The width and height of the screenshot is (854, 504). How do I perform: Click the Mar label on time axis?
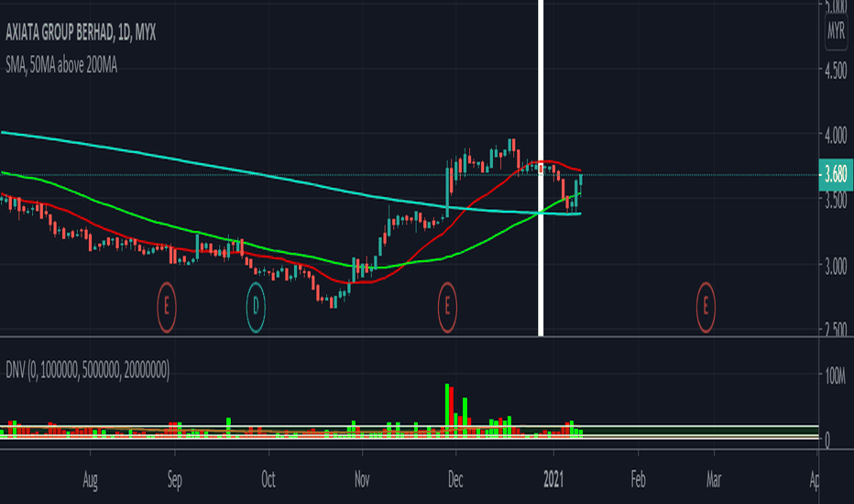coord(714,480)
